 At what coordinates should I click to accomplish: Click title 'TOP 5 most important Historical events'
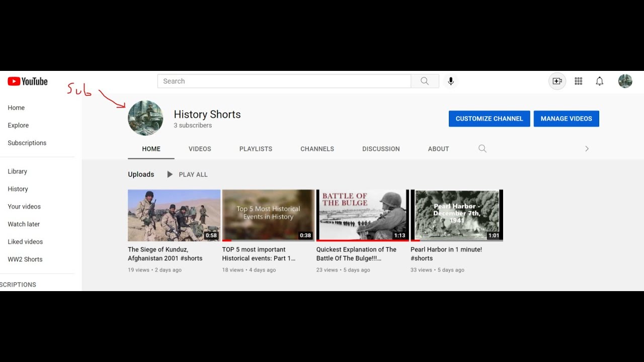click(x=259, y=254)
